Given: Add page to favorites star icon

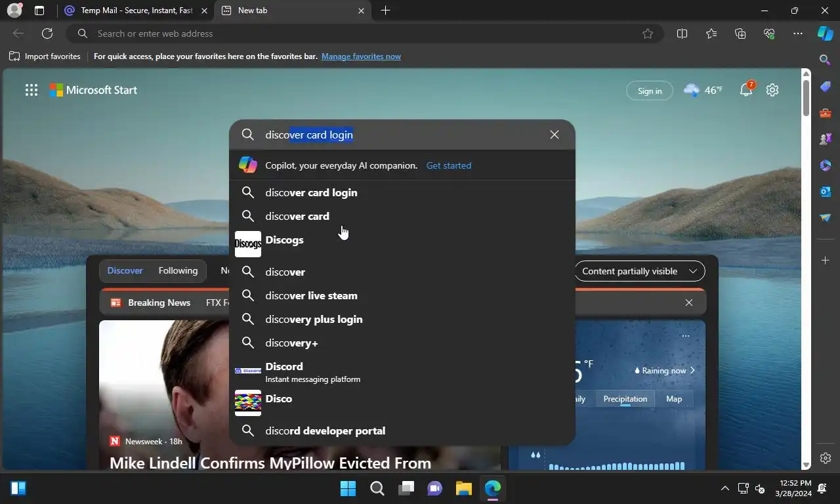Looking at the screenshot, I should [648, 33].
